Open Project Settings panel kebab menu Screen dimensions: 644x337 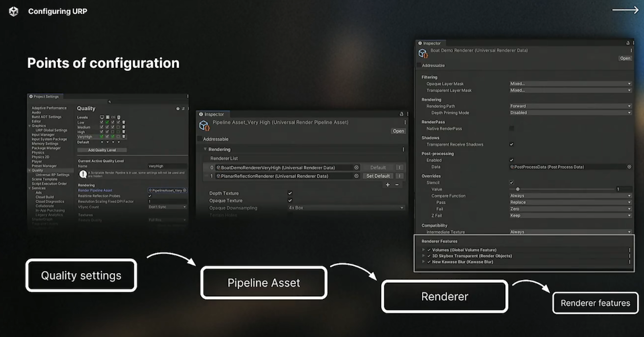187,96
